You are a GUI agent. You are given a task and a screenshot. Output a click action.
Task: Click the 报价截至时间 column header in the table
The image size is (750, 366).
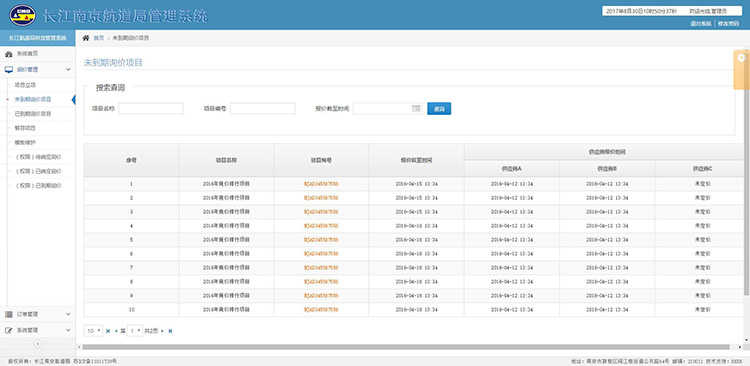(416, 161)
